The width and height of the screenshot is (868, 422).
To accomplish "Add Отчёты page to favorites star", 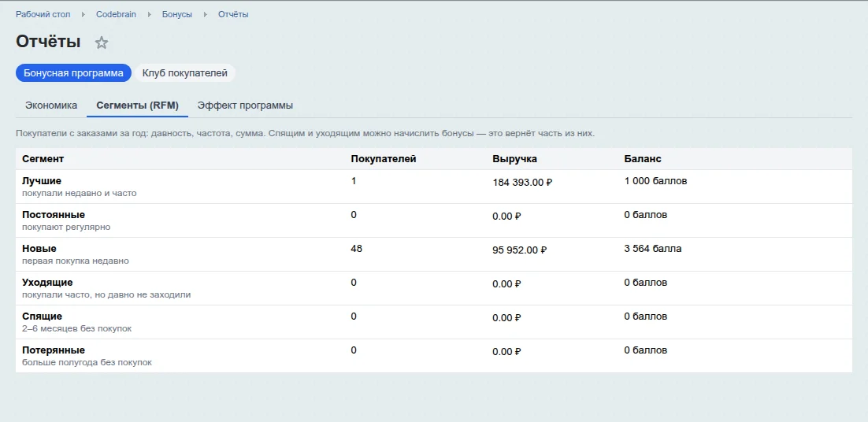I will point(102,43).
